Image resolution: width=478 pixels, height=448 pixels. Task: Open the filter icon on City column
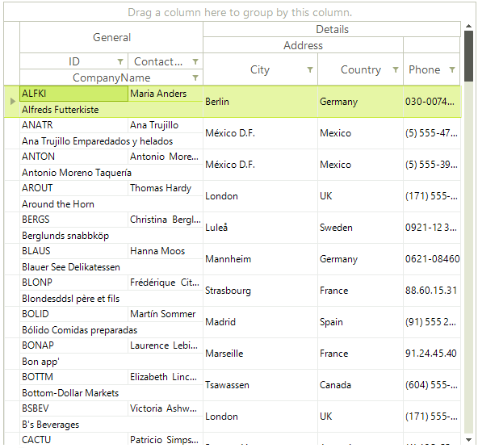pos(310,69)
